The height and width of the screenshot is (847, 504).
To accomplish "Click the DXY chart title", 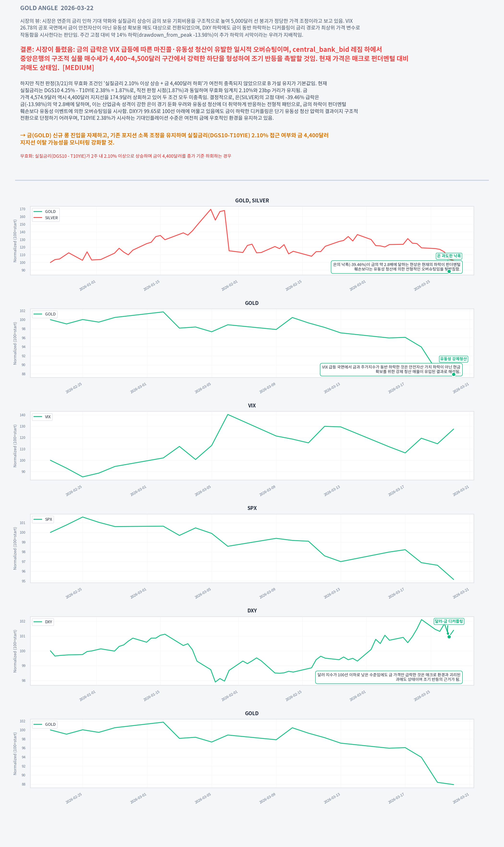I will (252, 611).
